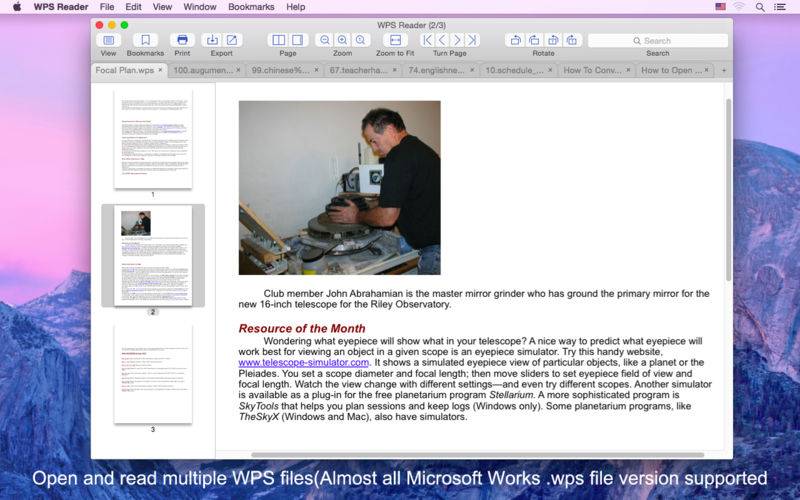
Task: Click the second Rotate icon
Action: click(x=534, y=40)
